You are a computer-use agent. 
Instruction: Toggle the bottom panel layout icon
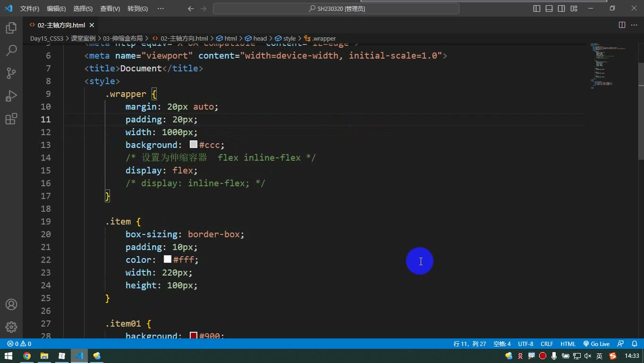click(549, 9)
